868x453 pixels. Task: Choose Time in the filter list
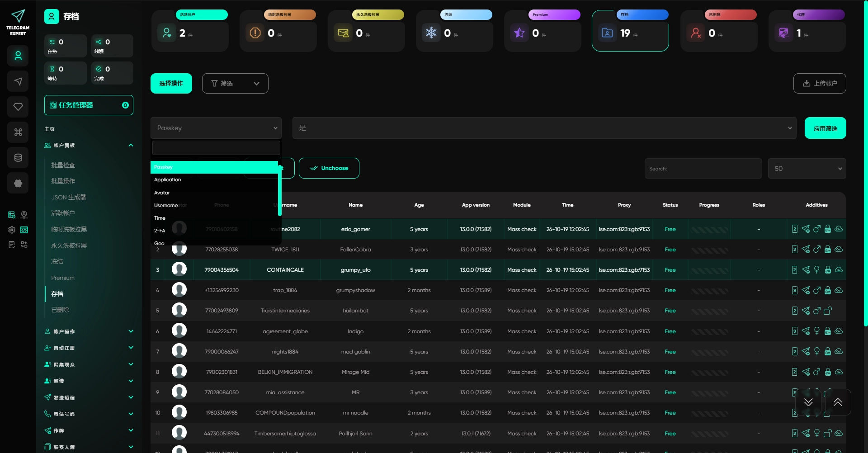214,218
